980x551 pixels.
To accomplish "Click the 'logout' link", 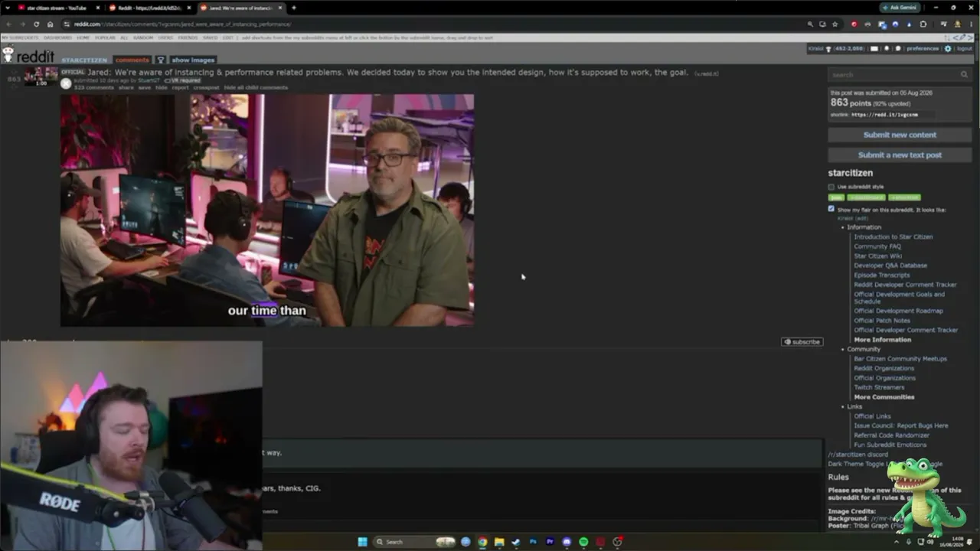I will (964, 48).
